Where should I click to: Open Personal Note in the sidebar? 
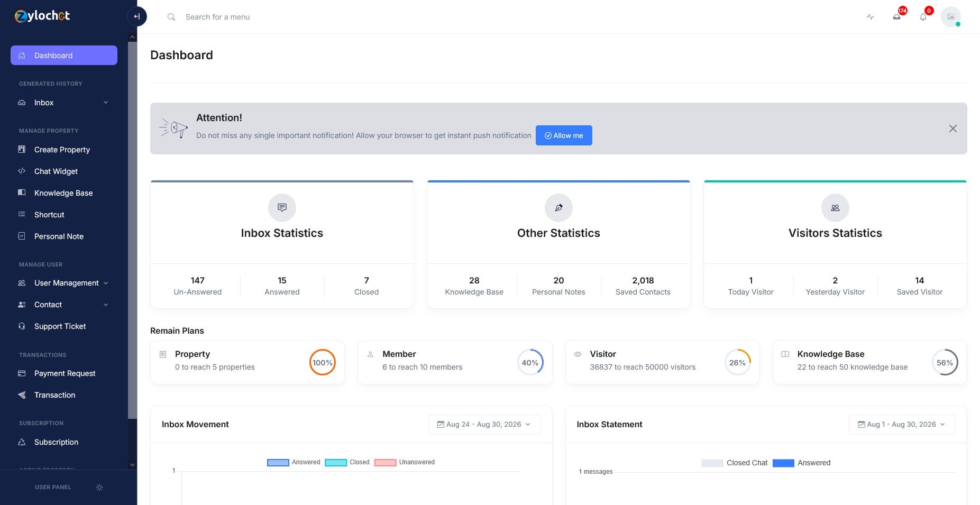point(64,236)
